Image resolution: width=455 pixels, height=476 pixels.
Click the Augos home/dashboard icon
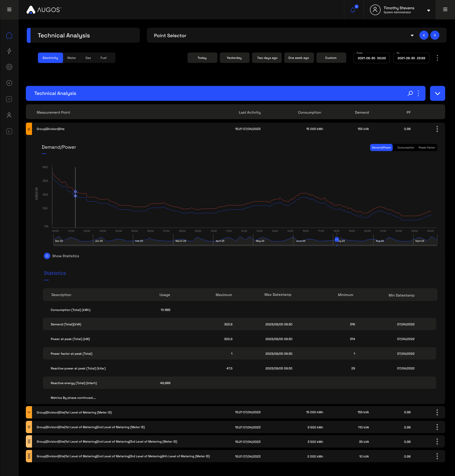(9, 35)
